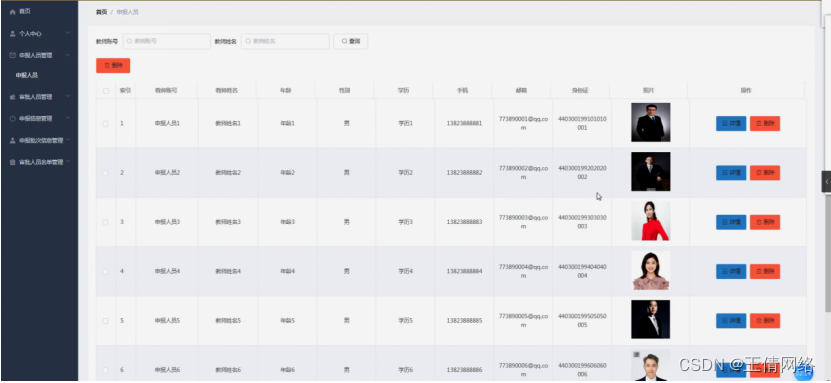Open 详情 for 申报人员1

[731, 123]
